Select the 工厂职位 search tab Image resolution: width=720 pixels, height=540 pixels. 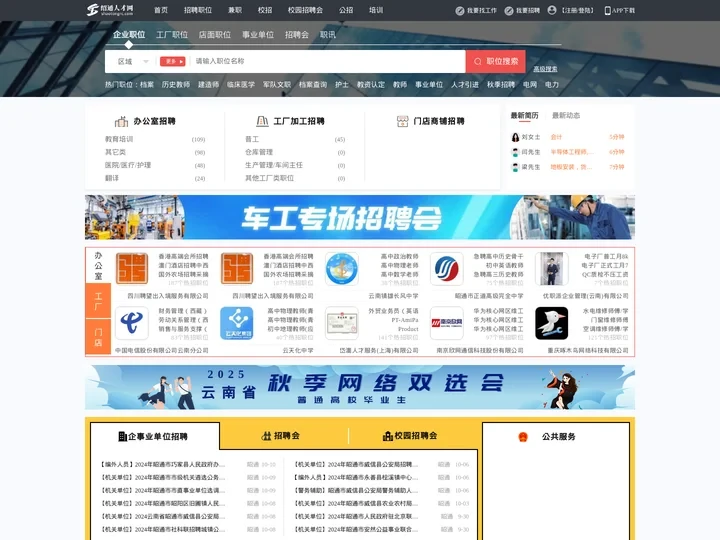coord(172,34)
